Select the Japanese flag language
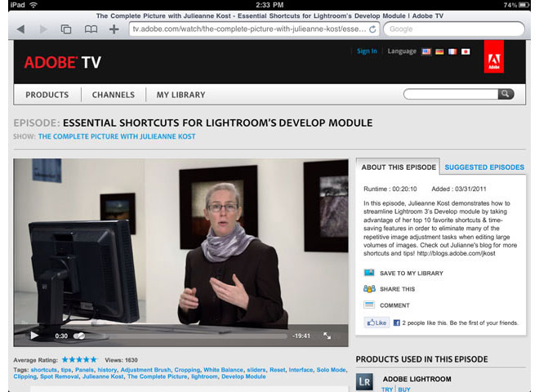The image size is (539, 392). click(465, 51)
